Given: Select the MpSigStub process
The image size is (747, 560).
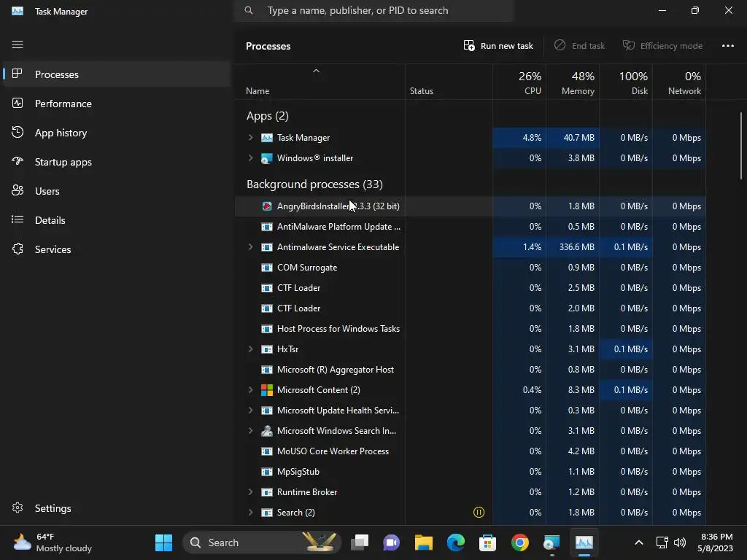Looking at the screenshot, I should (471, 472).
